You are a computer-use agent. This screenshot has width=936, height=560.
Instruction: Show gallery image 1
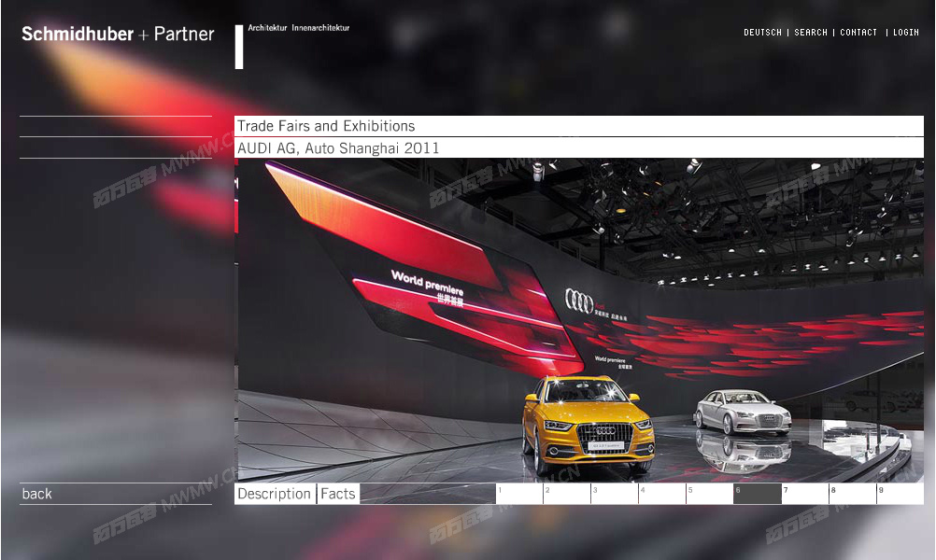coord(519,494)
